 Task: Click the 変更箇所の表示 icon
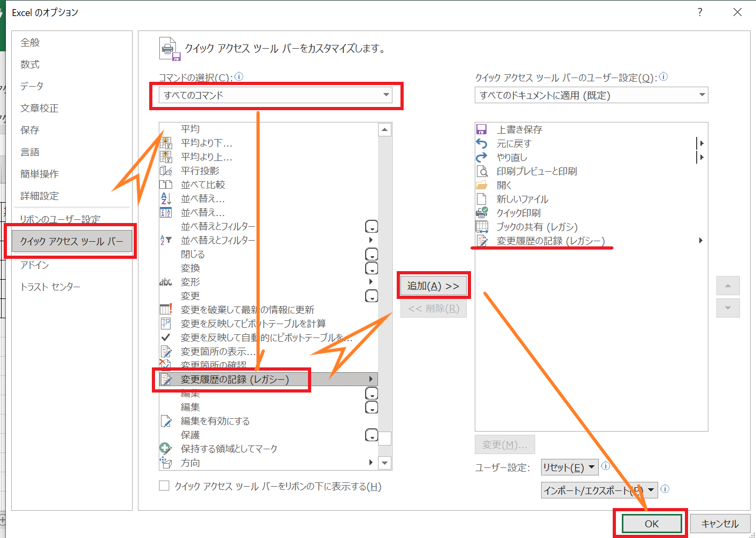coord(166,351)
